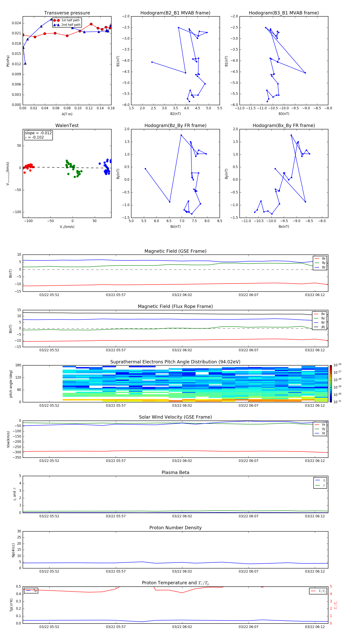Viewport: 351px width, 644px height.
Task: Select the blue βp entry in Plasma Beta legend
Action: 320,480
